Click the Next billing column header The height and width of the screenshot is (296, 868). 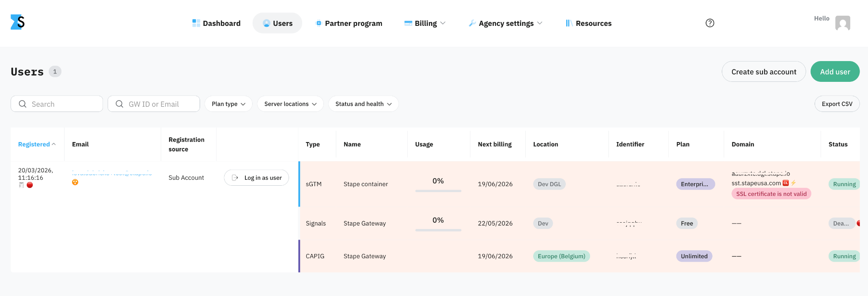pyautogui.click(x=495, y=144)
